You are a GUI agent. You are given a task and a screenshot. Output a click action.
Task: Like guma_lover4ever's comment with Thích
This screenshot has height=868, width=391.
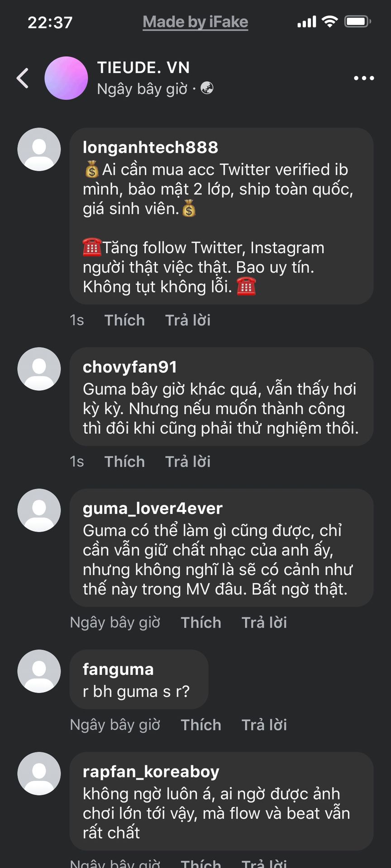pos(201,623)
